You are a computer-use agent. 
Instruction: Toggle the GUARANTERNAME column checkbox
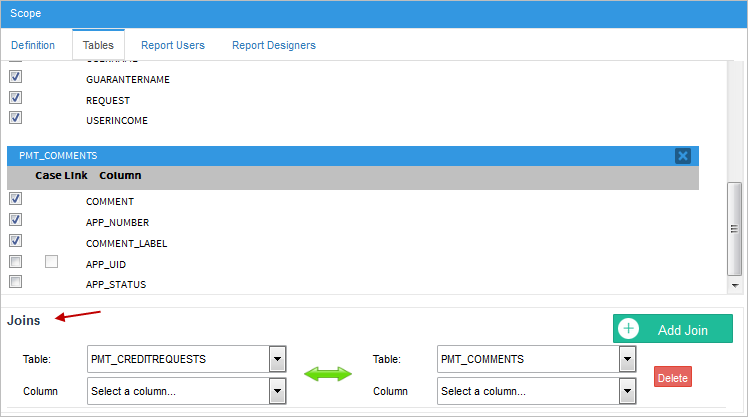click(x=15, y=77)
